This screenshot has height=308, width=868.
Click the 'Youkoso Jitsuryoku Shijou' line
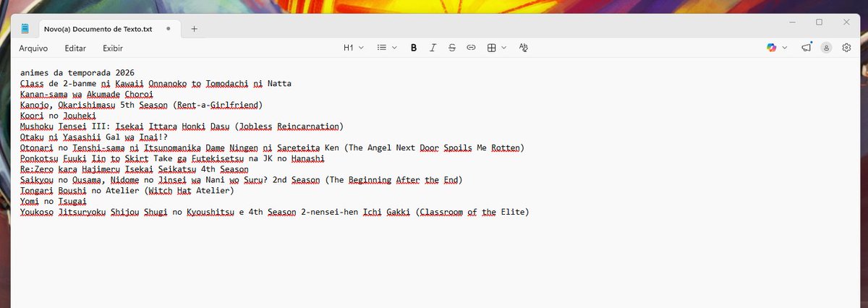point(275,212)
